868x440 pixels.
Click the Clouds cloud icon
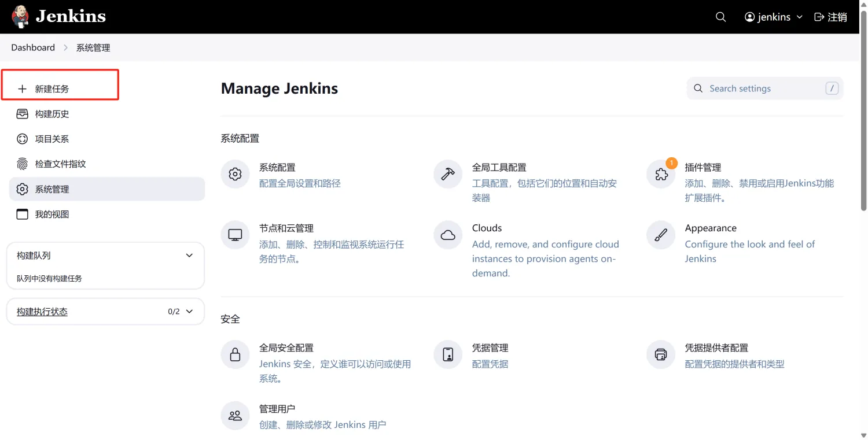click(448, 235)
